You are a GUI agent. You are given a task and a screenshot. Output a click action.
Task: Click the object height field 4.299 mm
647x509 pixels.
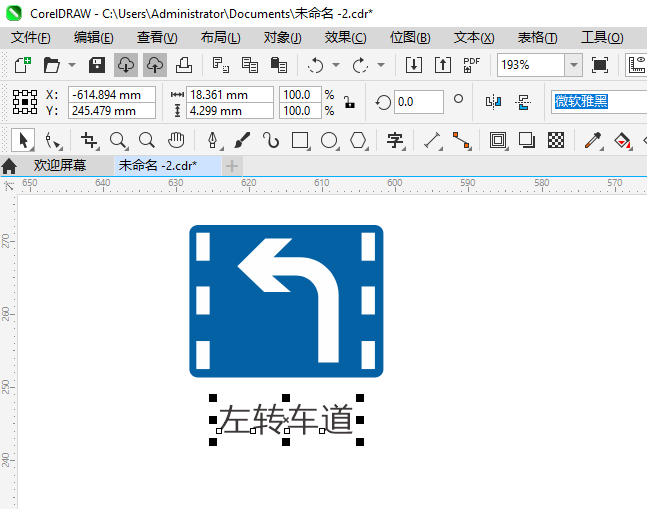230,111
